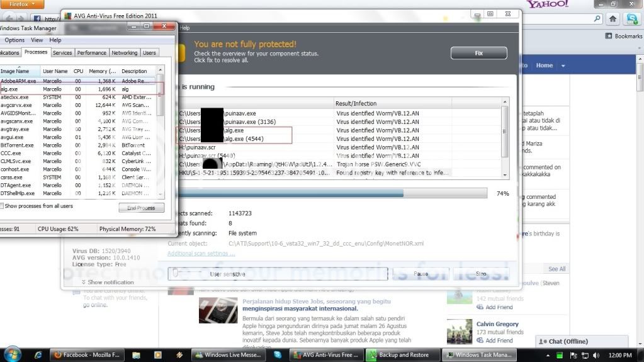Click the green CPU meter tray icon
The image size is (644, 362).
pos(560,356)
